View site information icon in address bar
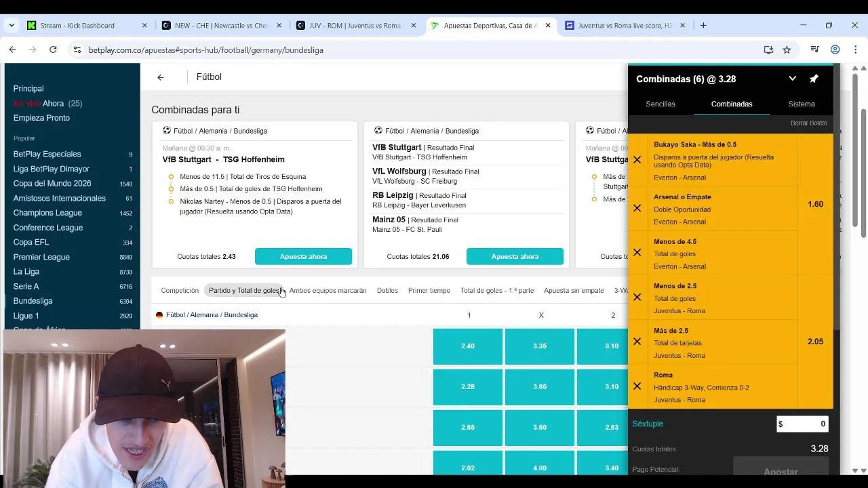Screen dimensions: 868x488 point(77,49)
